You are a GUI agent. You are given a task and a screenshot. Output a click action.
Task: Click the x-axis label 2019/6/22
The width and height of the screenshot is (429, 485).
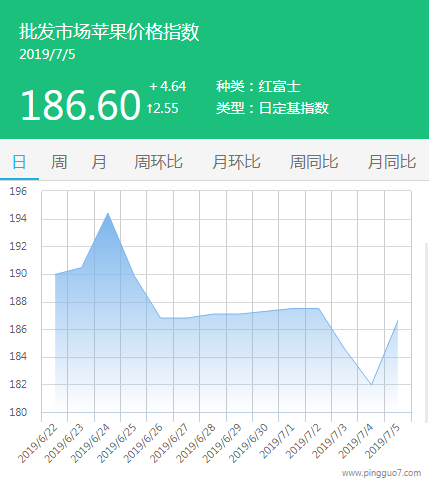pyautogui.click(x=37, y=443)
